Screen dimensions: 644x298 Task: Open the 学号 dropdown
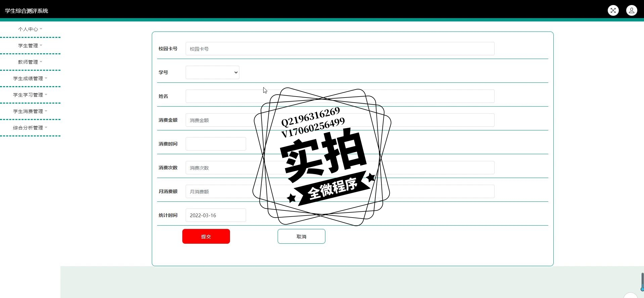click(212, 72)
